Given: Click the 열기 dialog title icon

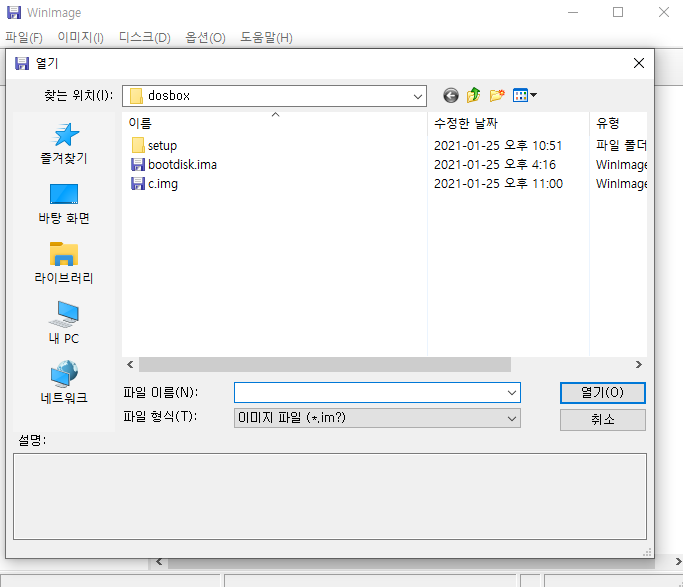Looking at the screenshot, I should [x=22, y=64].
